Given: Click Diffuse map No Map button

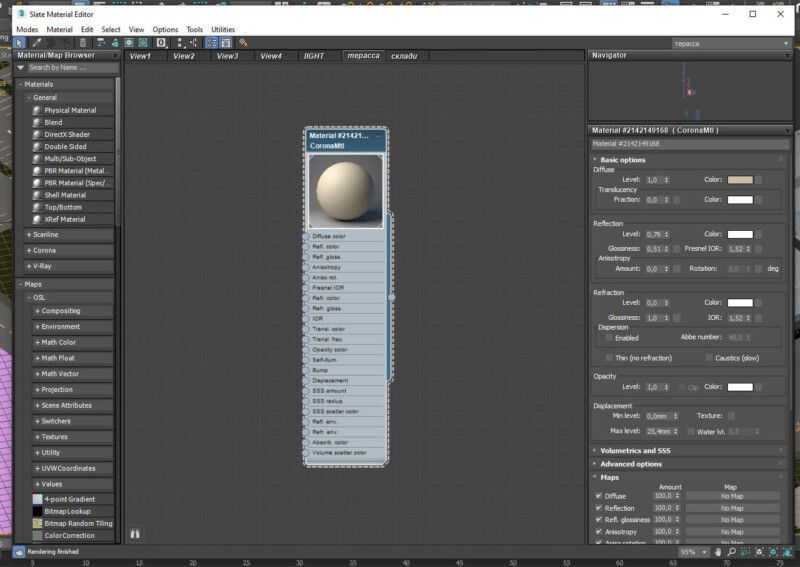Looking at the screenshot, I should point(732,496).
